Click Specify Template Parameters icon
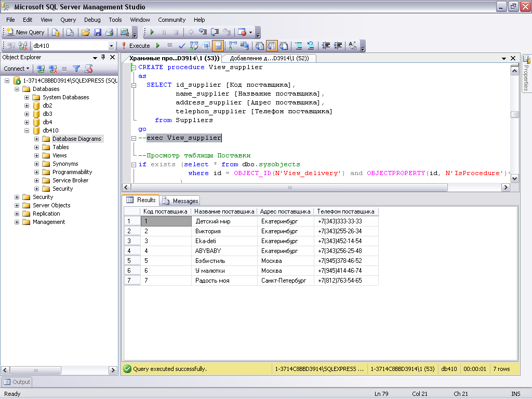The image size is (532, 399). pos(353,46)
